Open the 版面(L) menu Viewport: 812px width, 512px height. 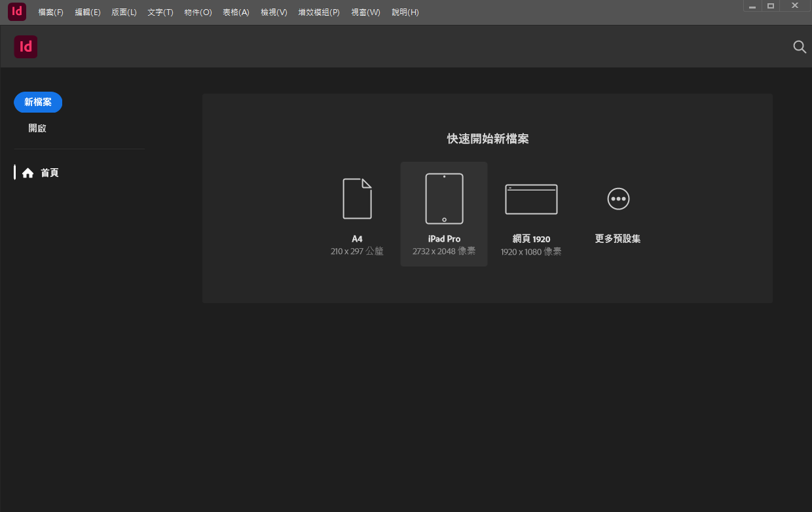pos(124,12)
